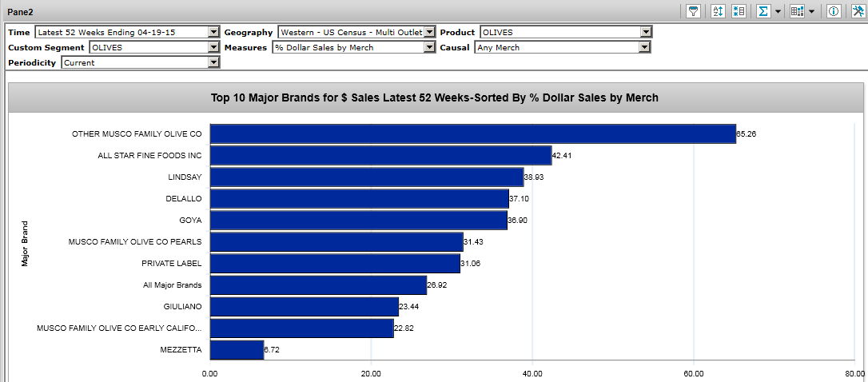Click the grid chart view icon
Screen dimensions: 868x382
click(796, 11)
